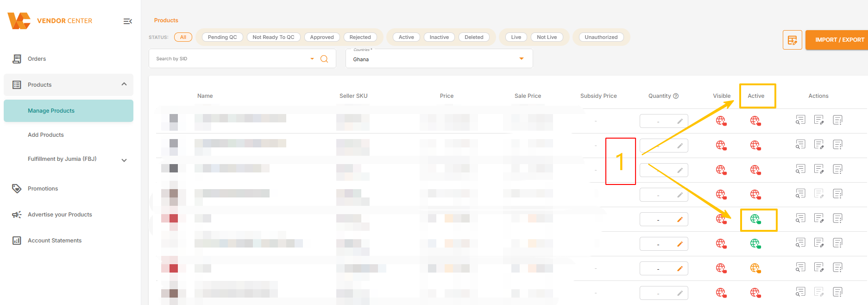
Task: Open first row's more options list icon
Action: tap(837, 120)
